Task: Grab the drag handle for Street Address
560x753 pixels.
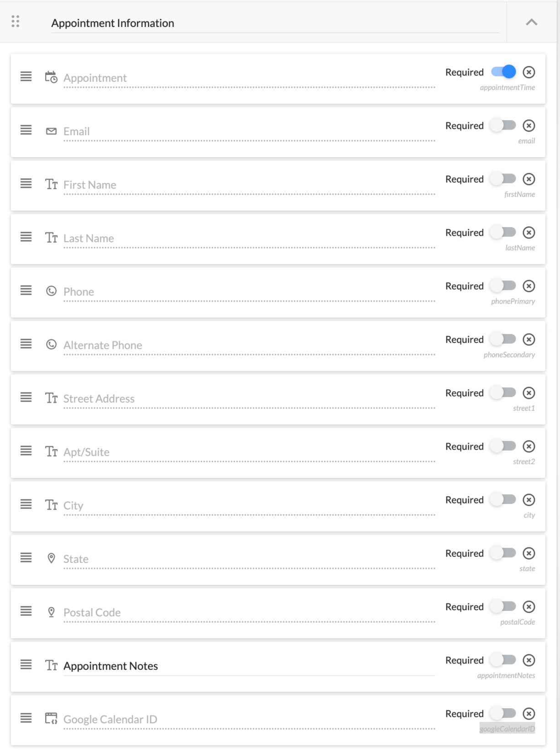Action: 26,398
